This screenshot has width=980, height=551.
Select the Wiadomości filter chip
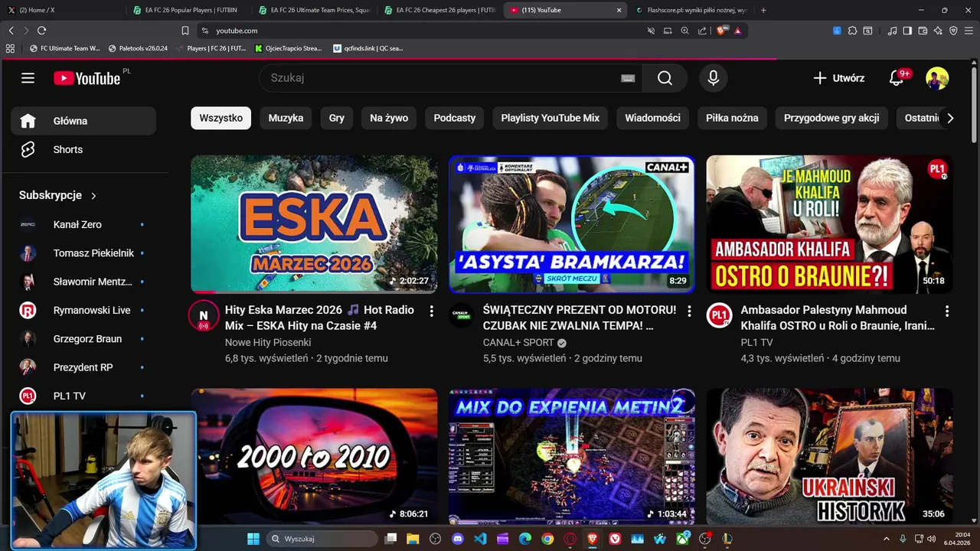[x=652, y=118]
